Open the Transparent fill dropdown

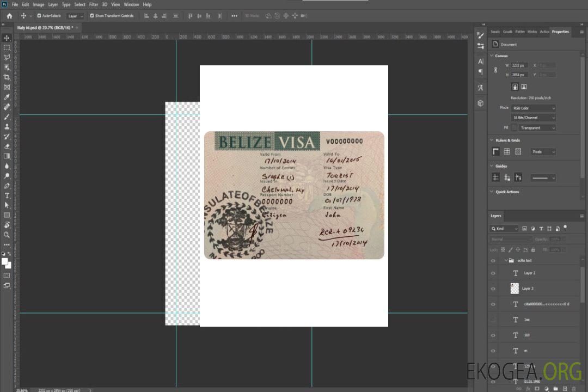537,128
